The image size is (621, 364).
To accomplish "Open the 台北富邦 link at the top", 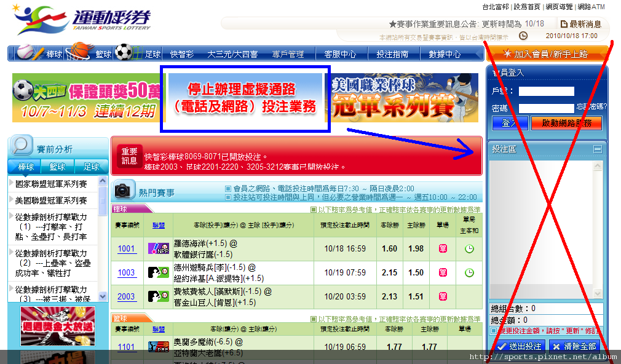I will point(495,7).
